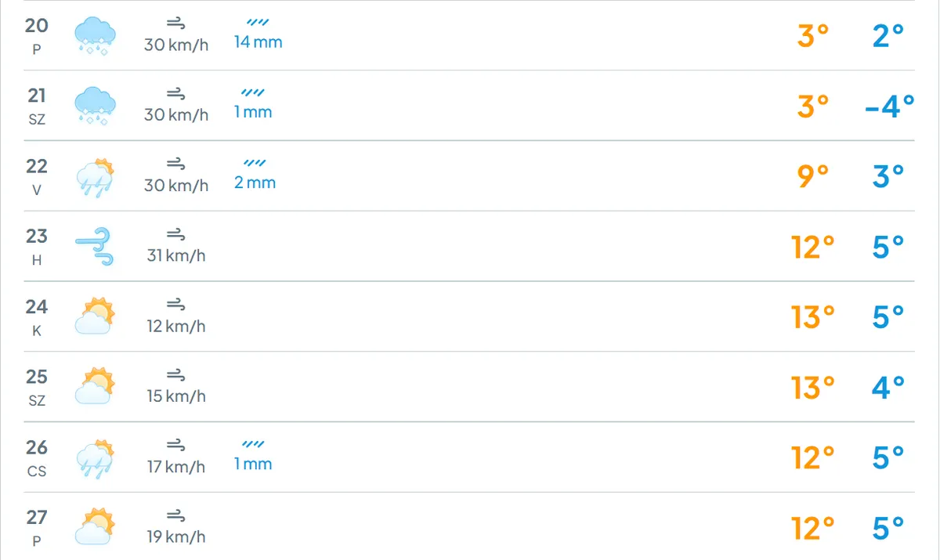The width and height of the screenshot is (940, 560).
Task: Click the -4° low temperature for day 21
Action: 889,107
